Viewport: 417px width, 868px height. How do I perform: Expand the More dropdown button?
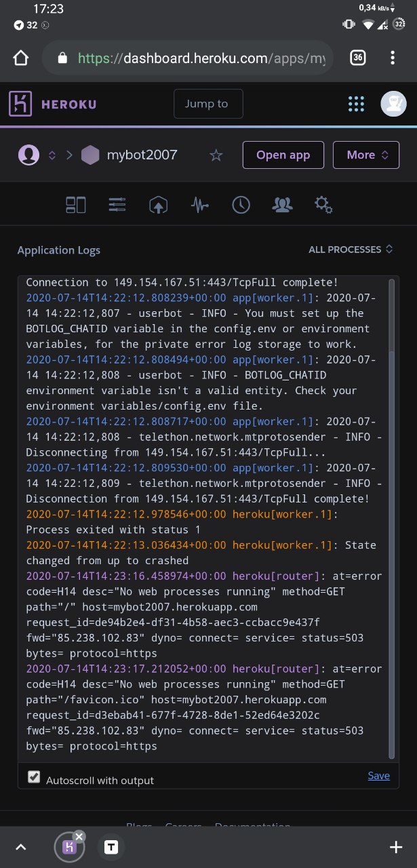click(366, 155)
